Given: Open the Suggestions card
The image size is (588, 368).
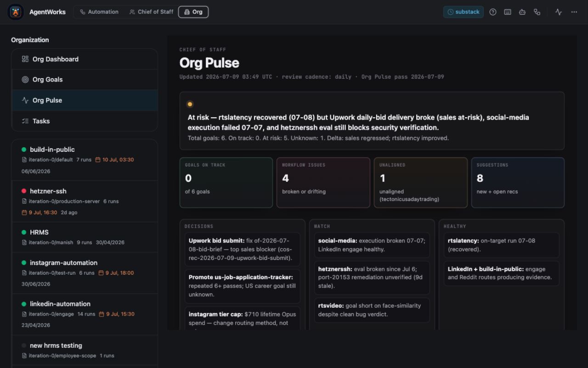Looking at the screenshot, I should [518, 183].
